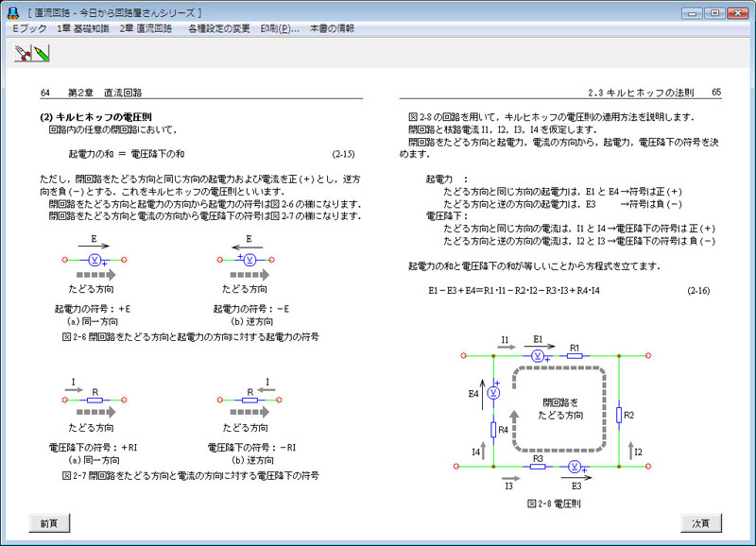Click the 電圧降下： subheading on page 65
This screenshot has height=546, width=756.
(x=447, y=216)
